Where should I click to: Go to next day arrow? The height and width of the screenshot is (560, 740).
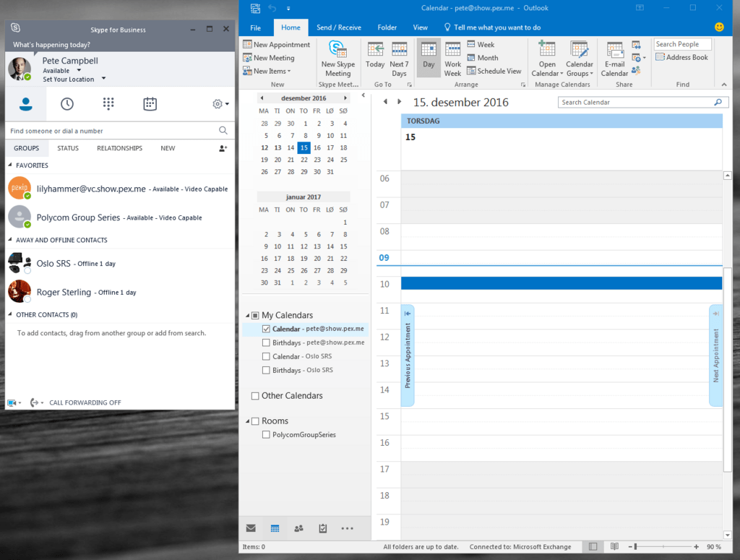pyautogui.click(x=399, y=102)
